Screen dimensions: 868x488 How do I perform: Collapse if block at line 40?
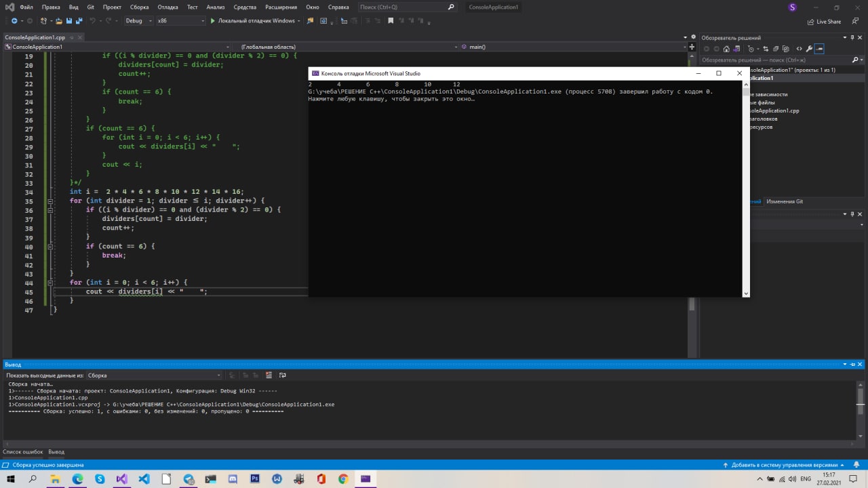[51, 247]
